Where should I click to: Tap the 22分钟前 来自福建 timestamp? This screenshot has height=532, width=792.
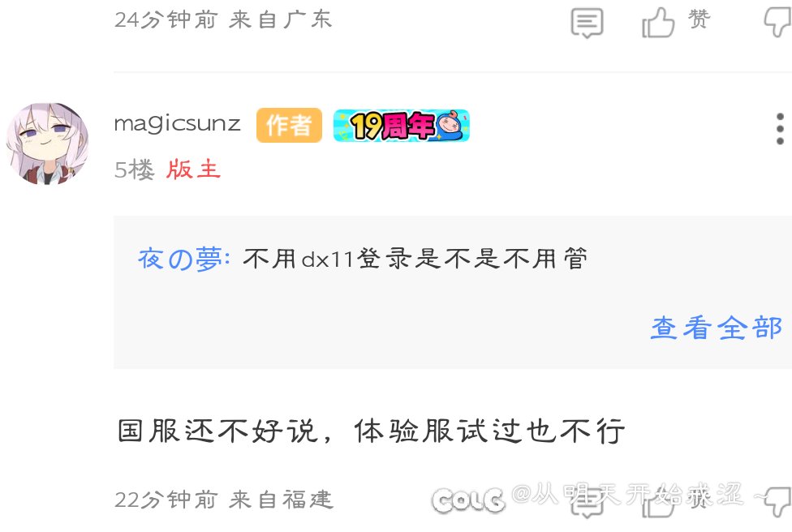223,500
